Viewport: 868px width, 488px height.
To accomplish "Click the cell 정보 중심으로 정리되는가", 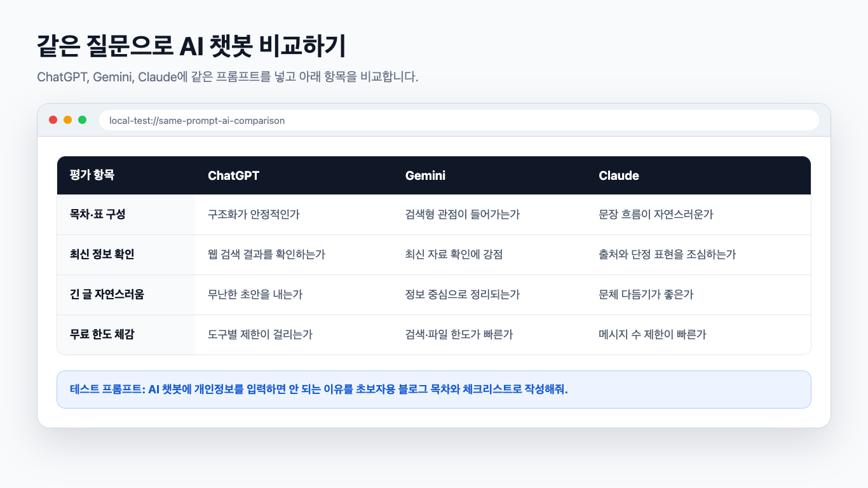I will tap(489, 295).
